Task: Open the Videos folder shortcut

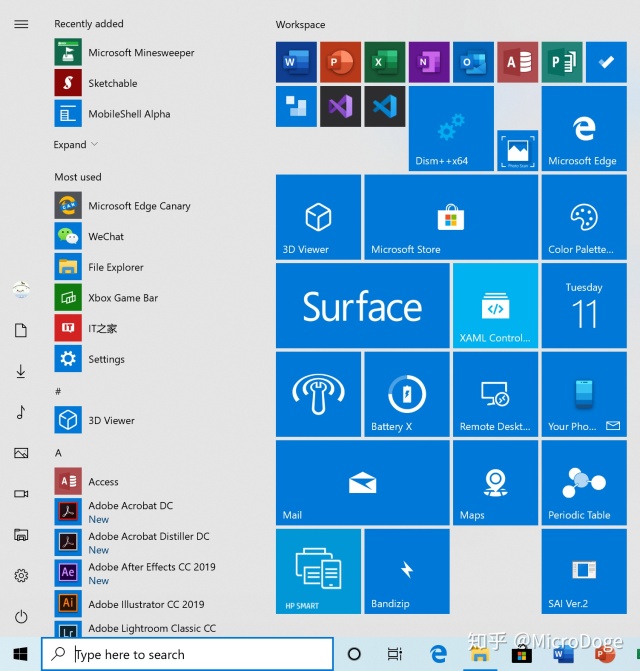Action: 21,494
